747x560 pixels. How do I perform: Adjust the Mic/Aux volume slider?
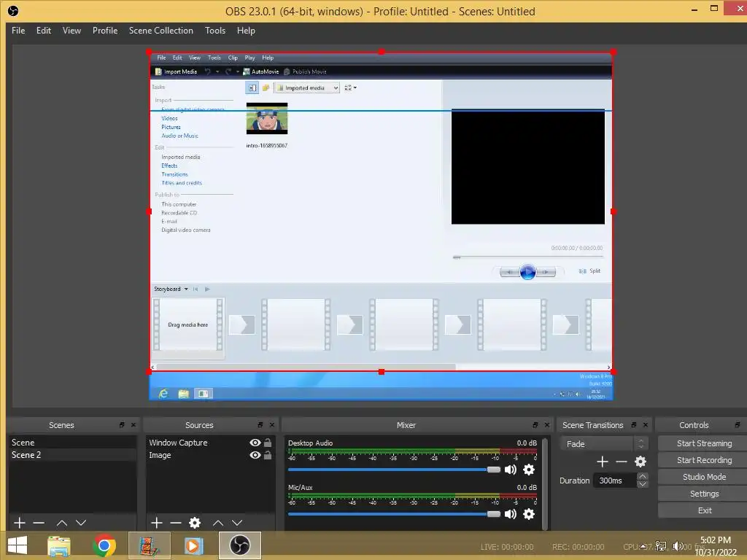click(394, 514)
